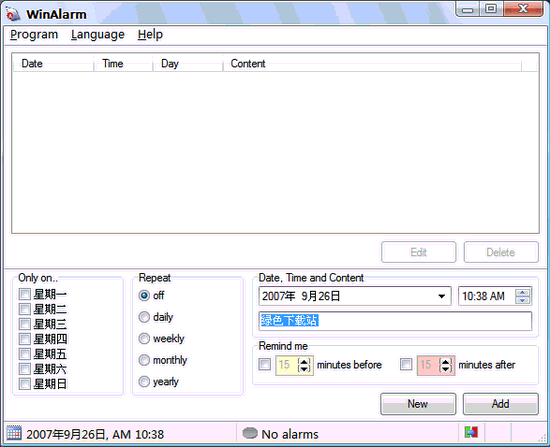
Task: Click minutes before spinner arrows
Action: point(304,365)
